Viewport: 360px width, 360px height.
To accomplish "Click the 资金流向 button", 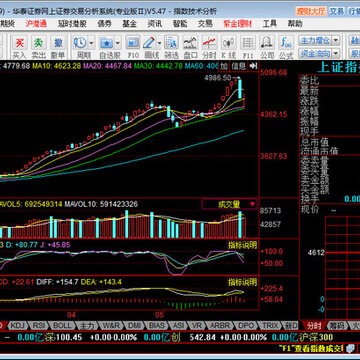I will click(315, 53).
